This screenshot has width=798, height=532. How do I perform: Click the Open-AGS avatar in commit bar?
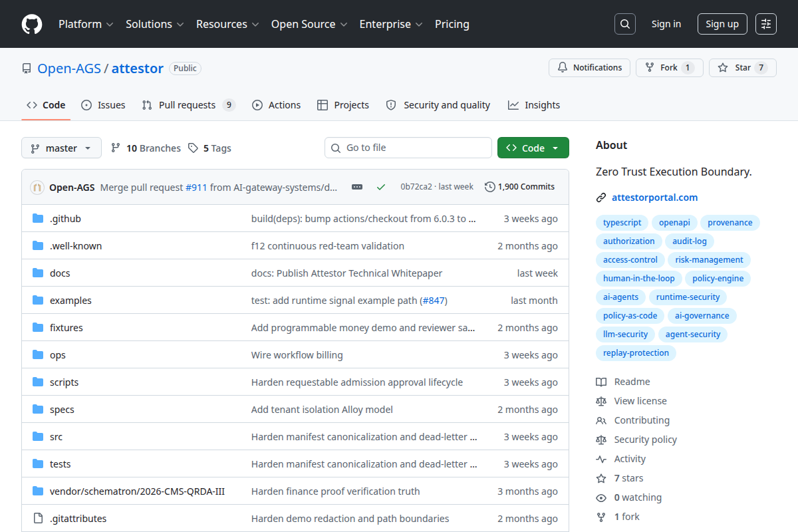click(x=37, y=187)
